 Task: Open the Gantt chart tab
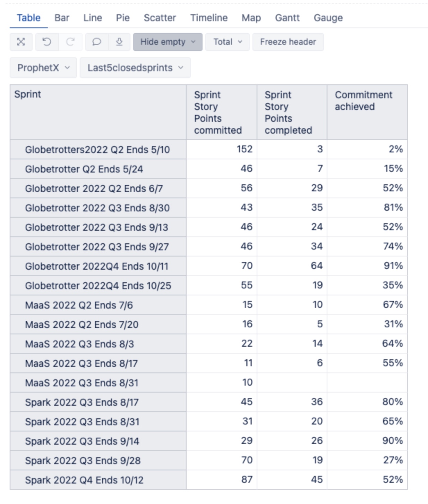288,18
